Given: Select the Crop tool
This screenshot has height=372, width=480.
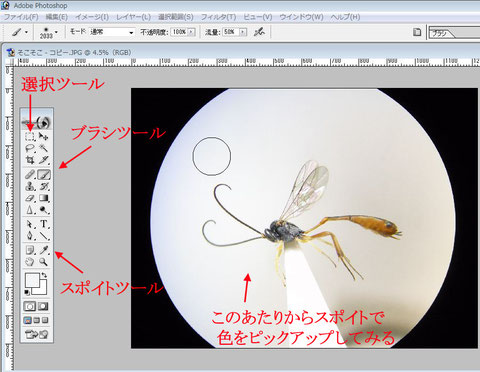Looking at the screenshot, I should 30,160.
